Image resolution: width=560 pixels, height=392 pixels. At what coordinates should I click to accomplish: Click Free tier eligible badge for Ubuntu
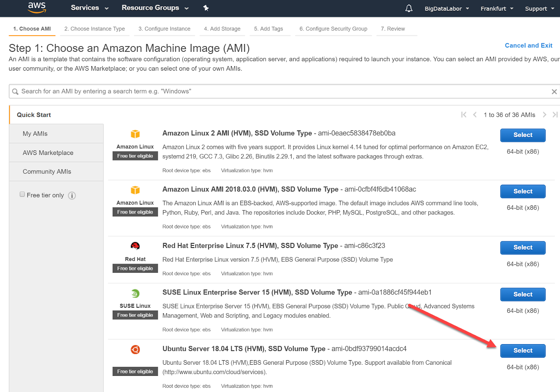coord(135,371)
